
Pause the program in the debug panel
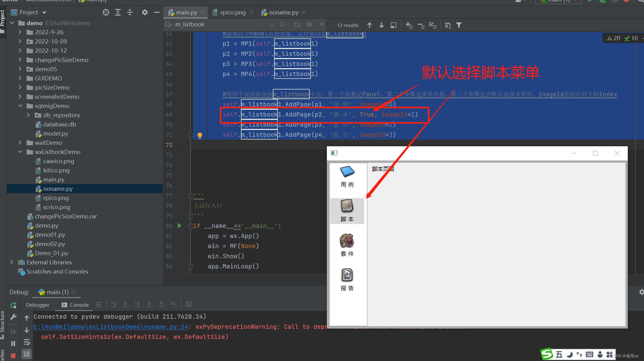click(x=13, y=343)
